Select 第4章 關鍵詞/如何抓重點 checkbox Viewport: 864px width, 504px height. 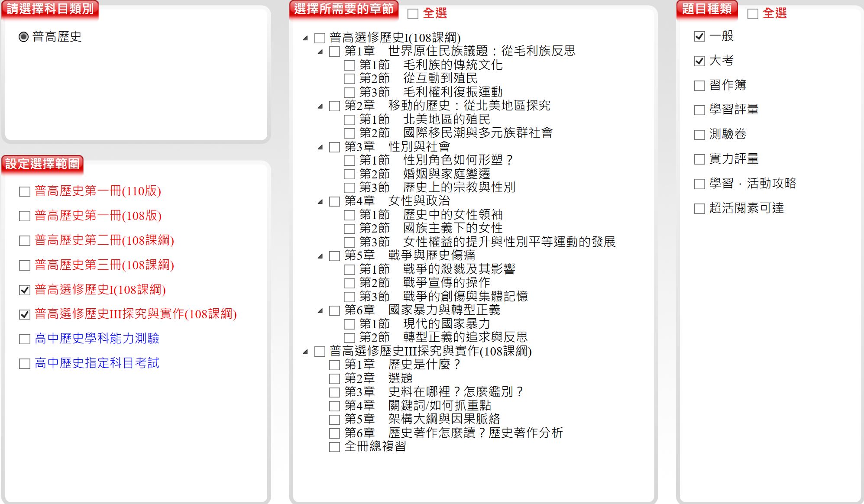[334, 406]
